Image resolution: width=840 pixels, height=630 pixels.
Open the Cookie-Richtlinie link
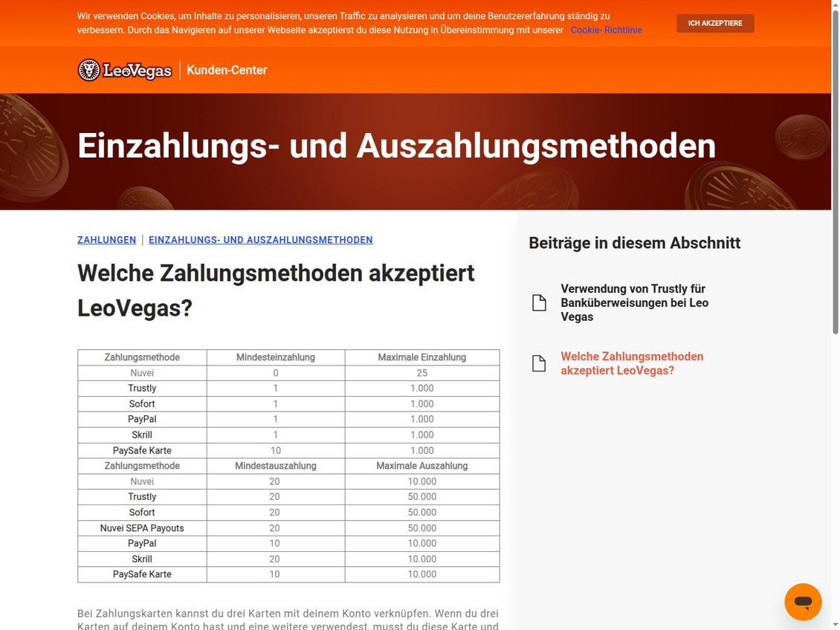606,30
